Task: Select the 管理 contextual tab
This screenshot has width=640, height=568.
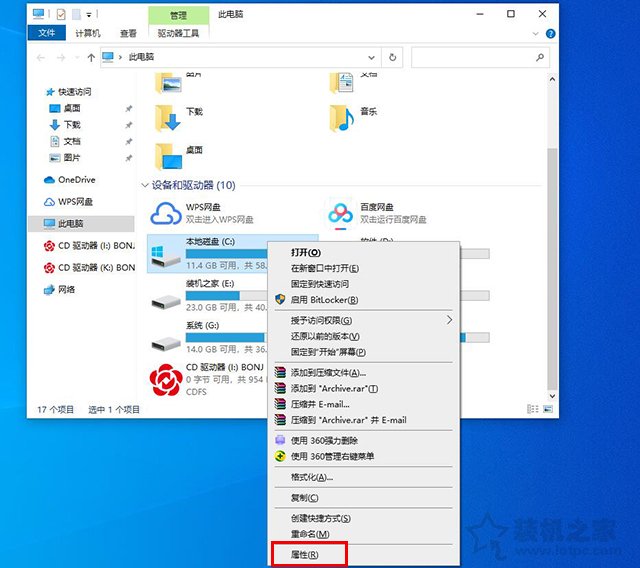Action: click(x=178, y=16)
